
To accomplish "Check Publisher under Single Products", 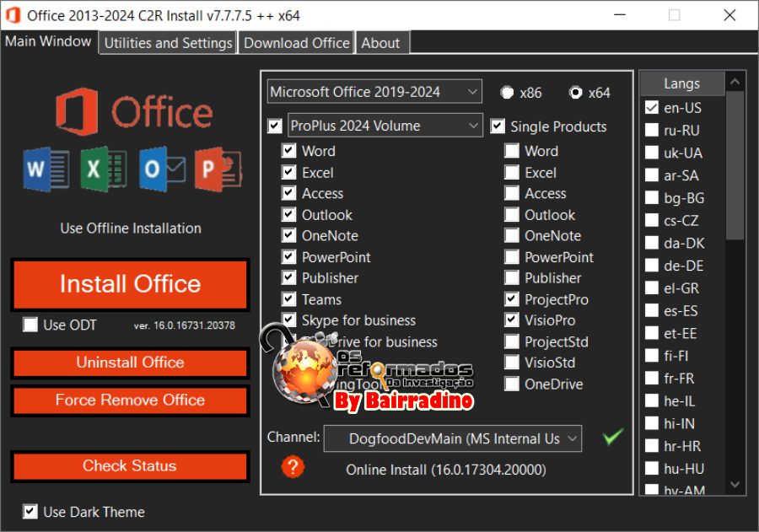I will coord(512,278).
